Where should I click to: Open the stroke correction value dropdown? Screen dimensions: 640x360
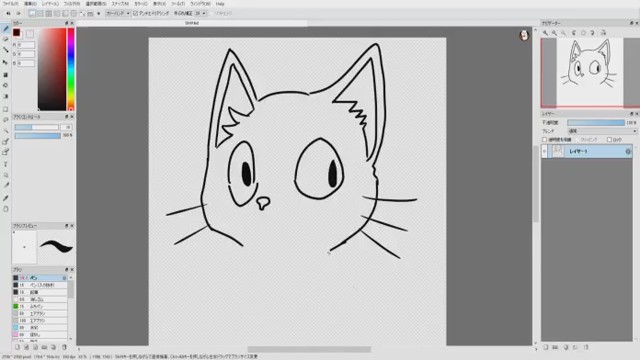[200, 13]
